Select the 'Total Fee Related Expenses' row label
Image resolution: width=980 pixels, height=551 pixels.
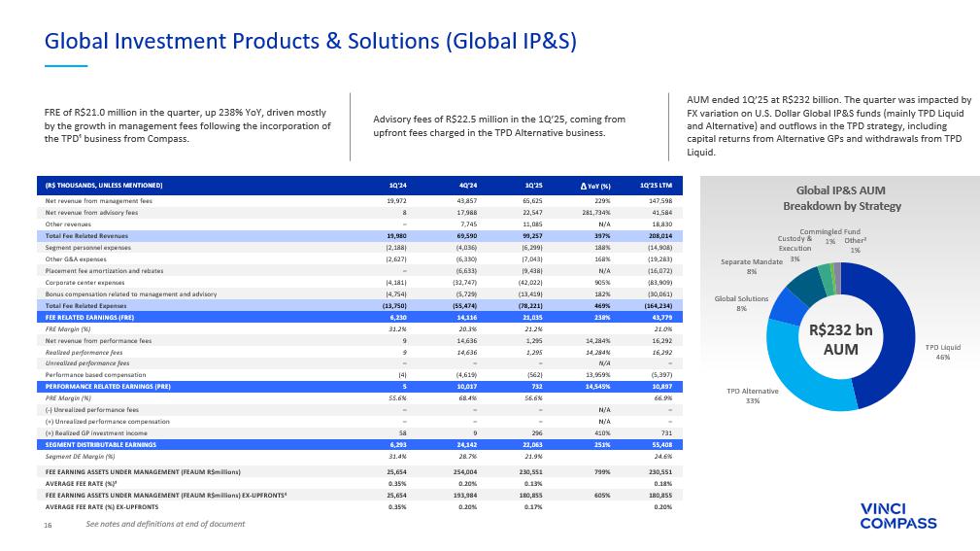point(85,306)
